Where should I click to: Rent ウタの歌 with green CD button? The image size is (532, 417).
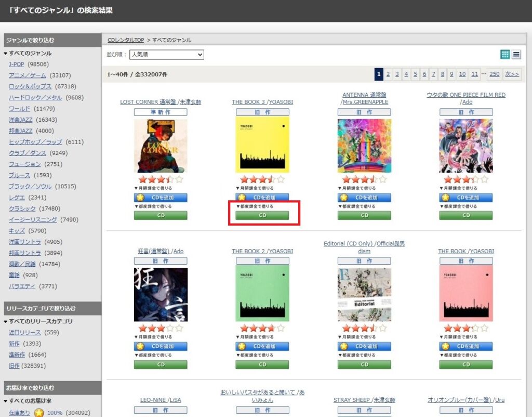[466, 215]
